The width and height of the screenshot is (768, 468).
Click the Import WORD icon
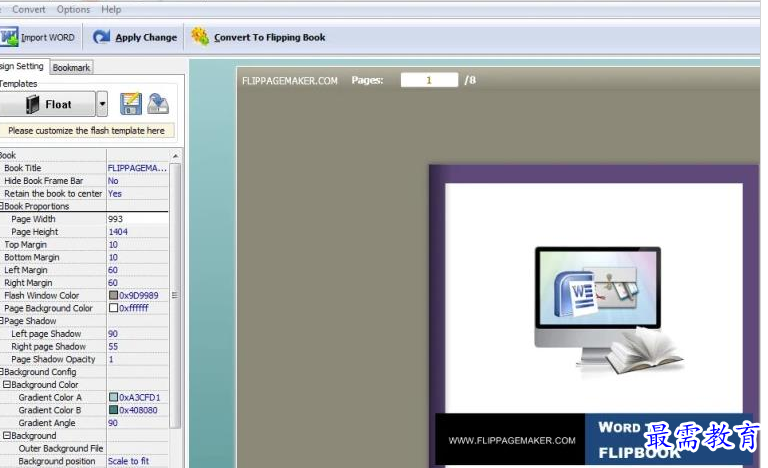[x=9, y=37]
